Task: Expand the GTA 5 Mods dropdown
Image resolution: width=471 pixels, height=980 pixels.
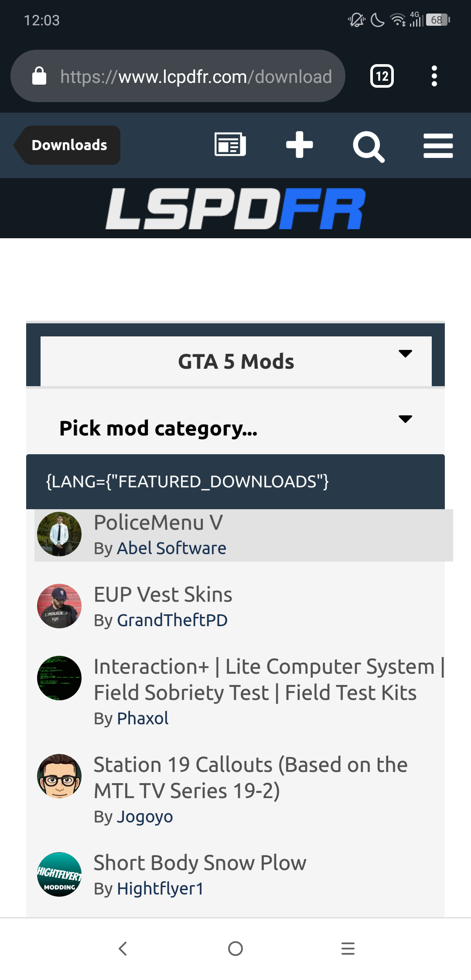Action: tap(236, 361)
